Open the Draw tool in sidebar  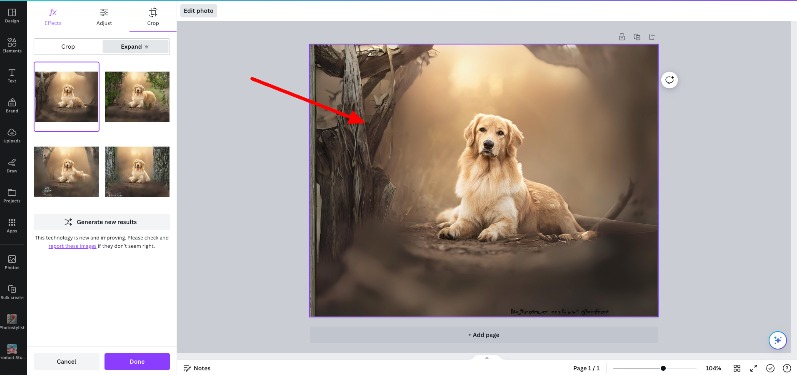tap(12, 165)
